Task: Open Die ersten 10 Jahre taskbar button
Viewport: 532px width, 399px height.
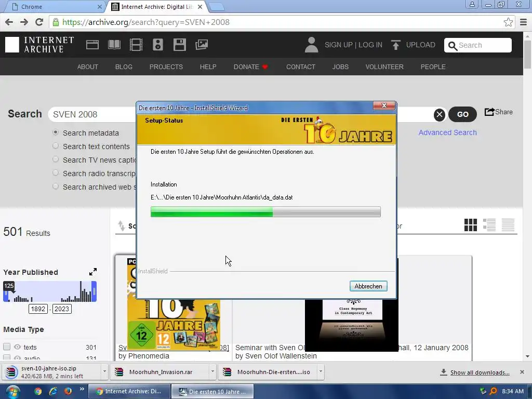Action: click(x=212, y=392)
